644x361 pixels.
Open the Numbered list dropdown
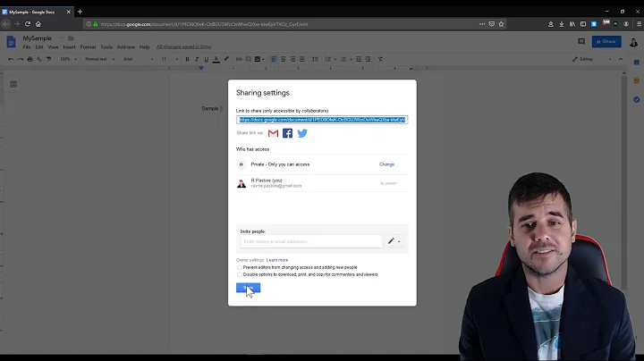tap(330, 59)
